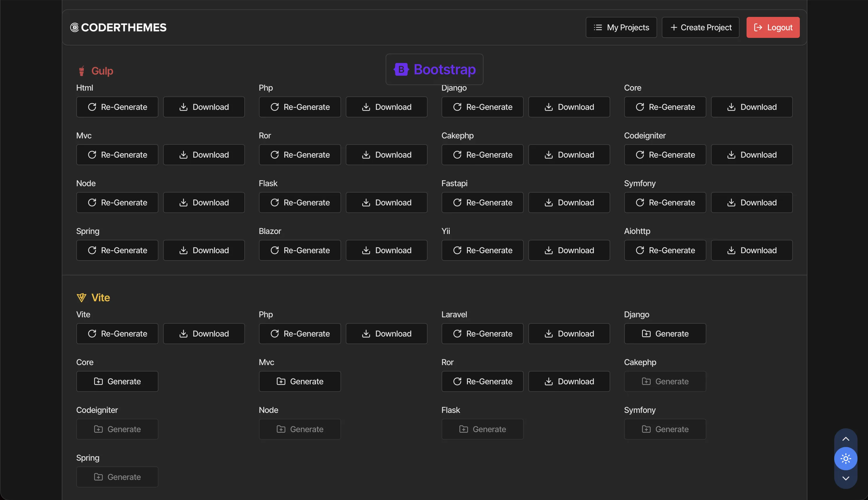This screenshot has height=500, width=868.
Task: Open My Projects list
Action: pyautogui.click(x=621, y=27)
